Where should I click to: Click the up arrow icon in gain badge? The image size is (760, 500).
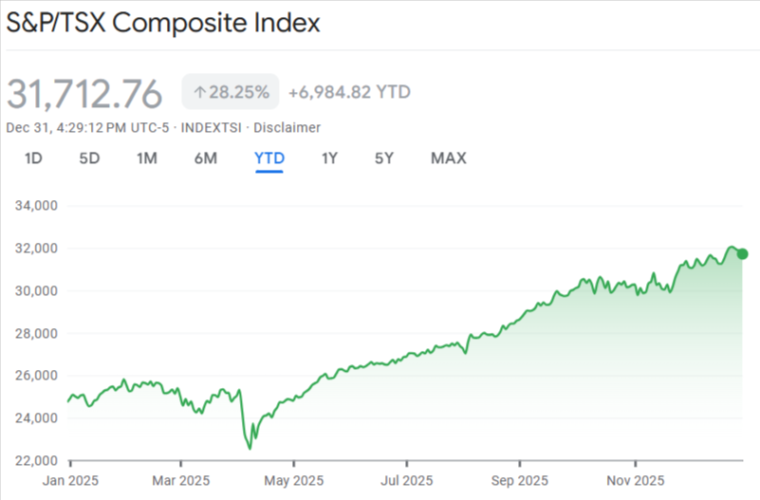(x=199, y=93)
